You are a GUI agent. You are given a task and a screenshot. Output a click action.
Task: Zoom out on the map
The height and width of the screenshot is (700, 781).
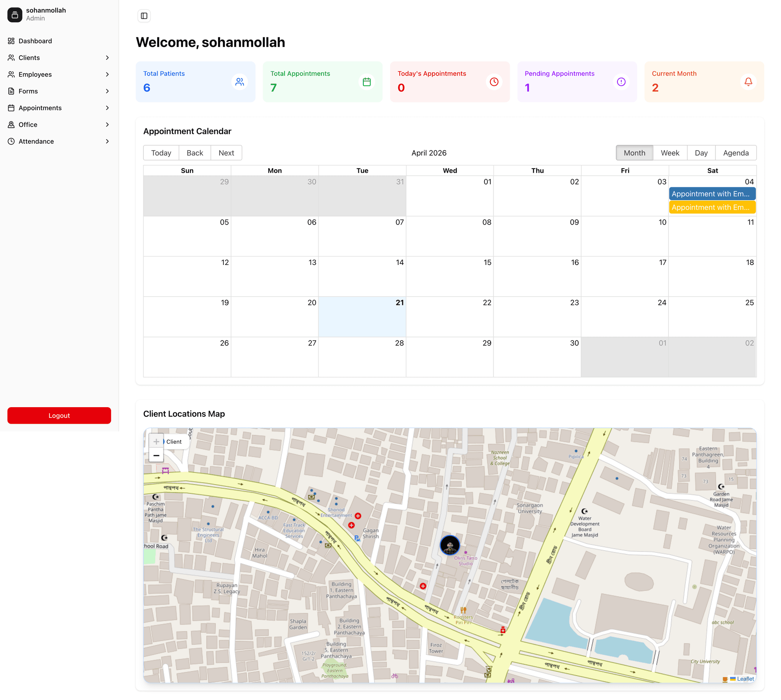(x=156, y=455)
